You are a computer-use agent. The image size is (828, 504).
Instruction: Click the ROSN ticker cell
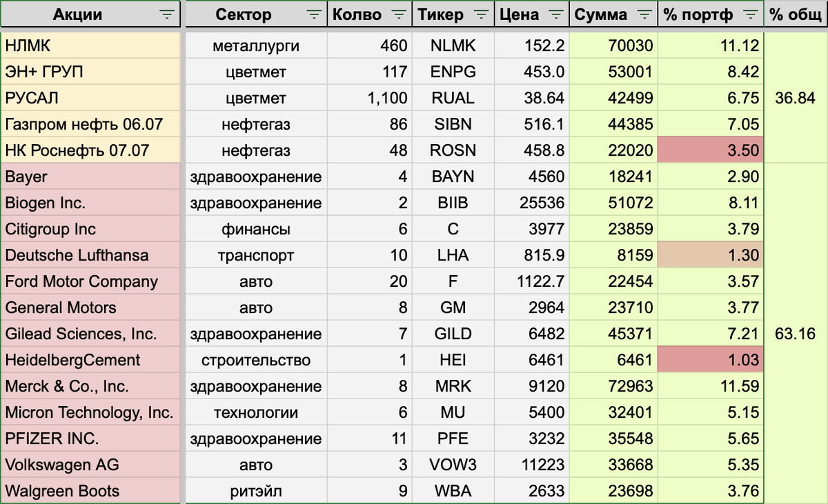coord(453,150)
